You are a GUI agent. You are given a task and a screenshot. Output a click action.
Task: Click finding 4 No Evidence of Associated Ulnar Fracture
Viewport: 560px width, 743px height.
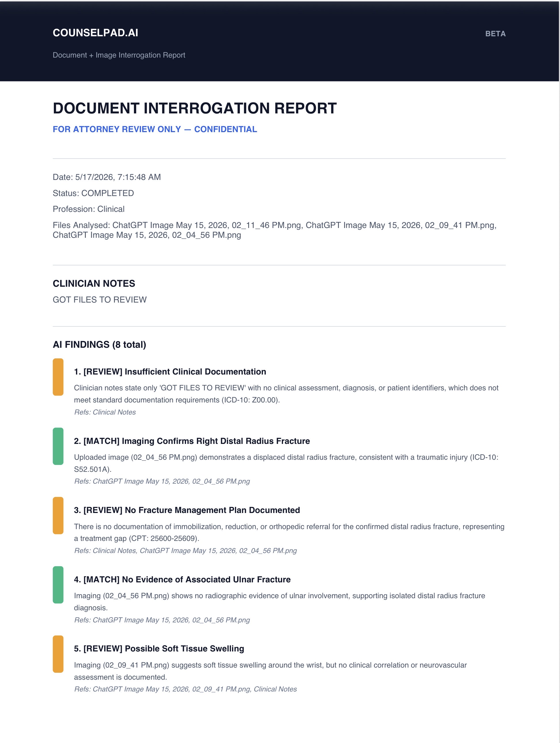point(182,579)
